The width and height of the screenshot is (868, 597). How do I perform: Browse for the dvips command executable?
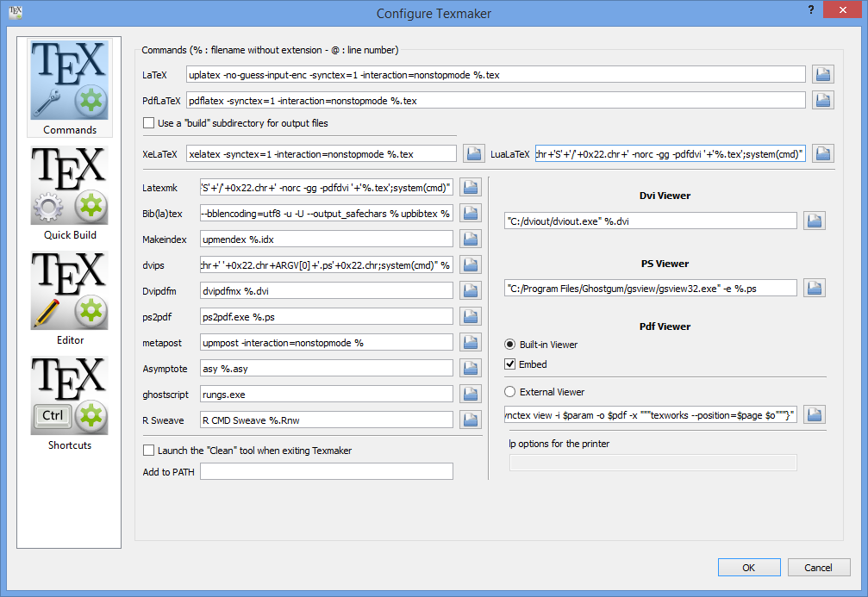[471, 265]
